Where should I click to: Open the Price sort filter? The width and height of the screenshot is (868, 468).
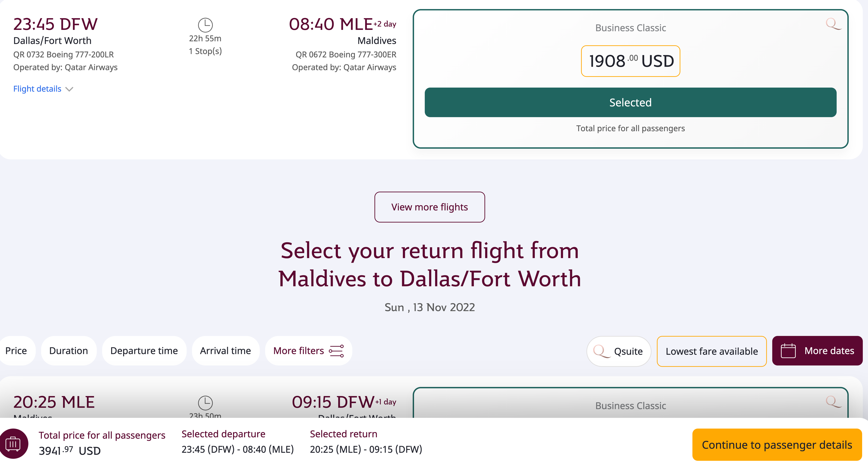click(16, 351)
